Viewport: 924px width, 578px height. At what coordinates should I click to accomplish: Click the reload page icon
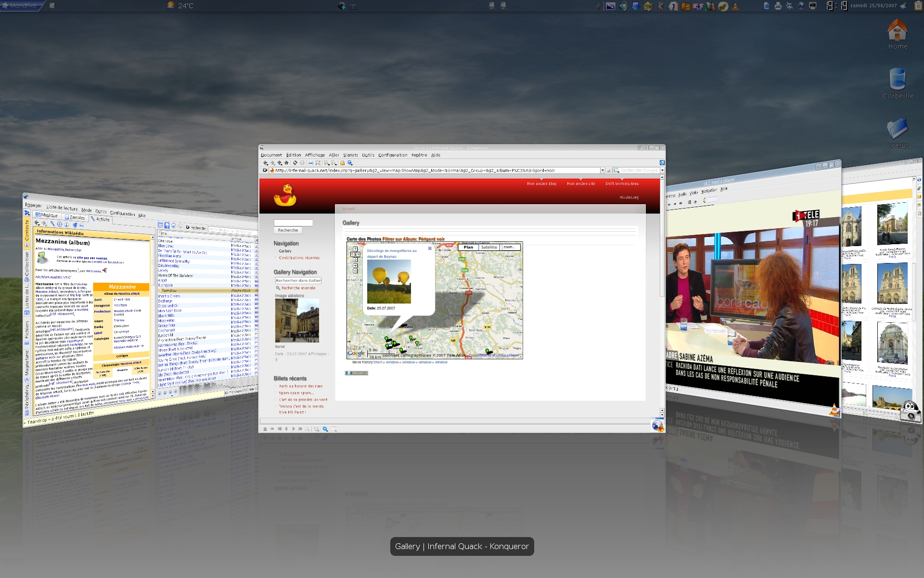(x=295, y=163)
